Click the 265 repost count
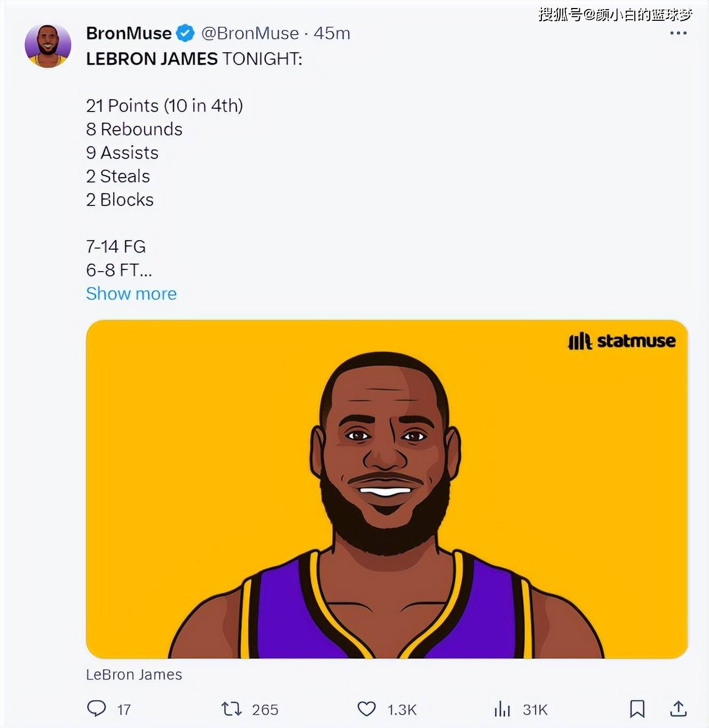Viewport: 709px width, 728px height. click(x=265, y=709)
